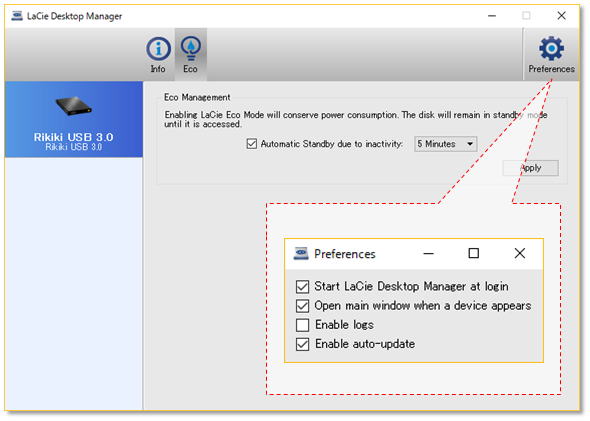
Task: Open the Info tab icon
Action: [x=158, y=49]
